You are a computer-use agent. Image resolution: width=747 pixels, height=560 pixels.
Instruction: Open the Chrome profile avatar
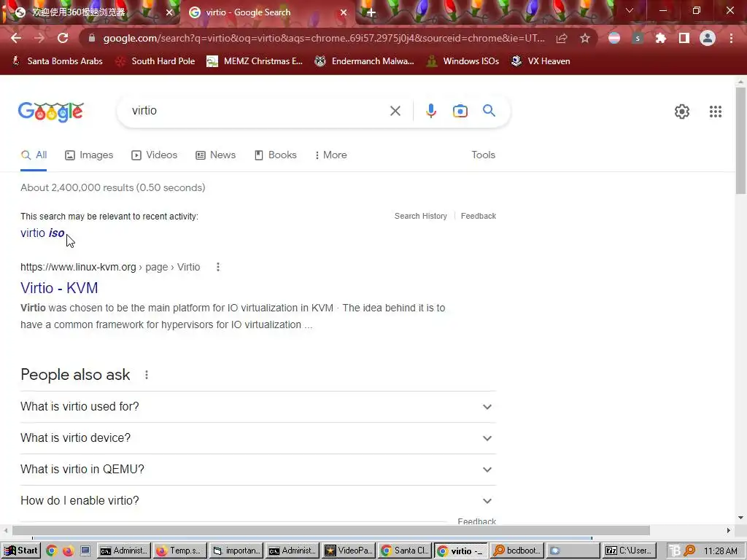click(708, 38)
